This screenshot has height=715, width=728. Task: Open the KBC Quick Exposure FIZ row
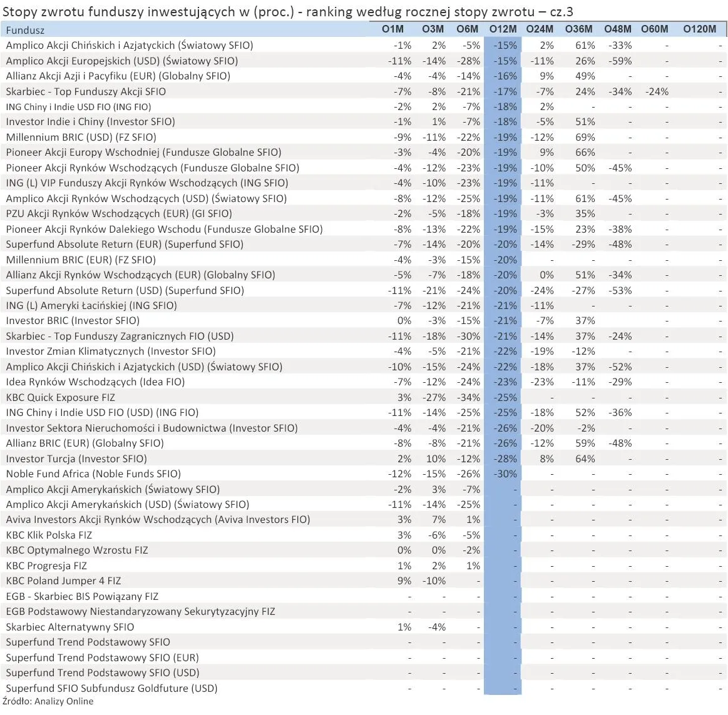tap(61, 397)
